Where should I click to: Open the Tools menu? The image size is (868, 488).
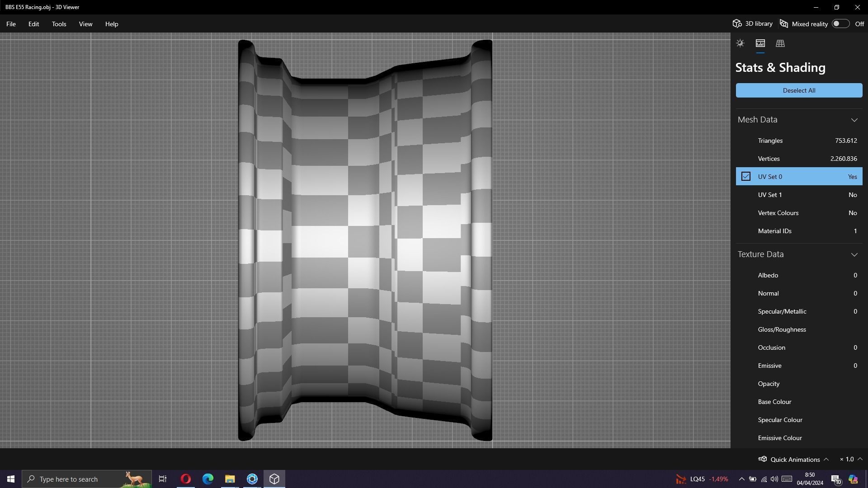tap(59, 24)
